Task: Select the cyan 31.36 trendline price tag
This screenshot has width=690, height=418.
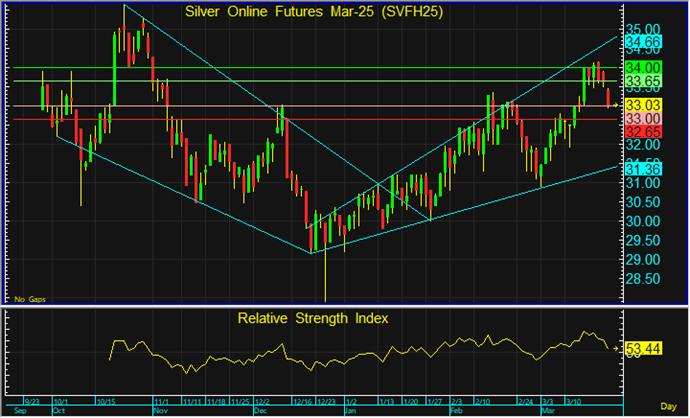Action: click(642, 170)
